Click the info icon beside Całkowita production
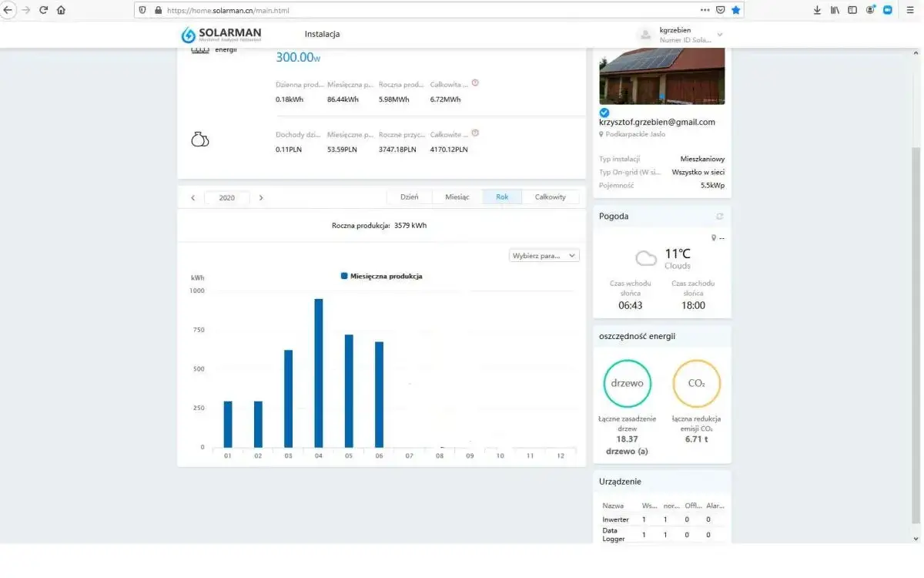The height and width of the screenshot is (578, 924). pyautogui.click(x=475, y=82)
